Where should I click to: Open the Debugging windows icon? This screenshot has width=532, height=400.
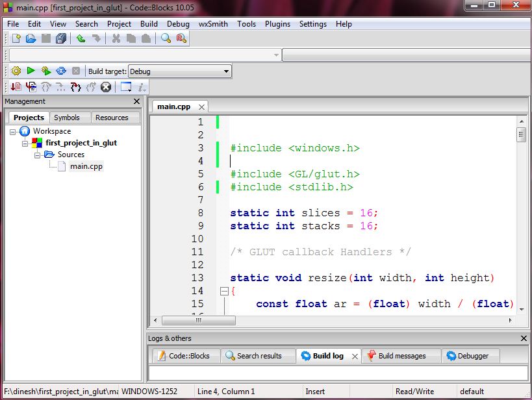coord(126,87)
